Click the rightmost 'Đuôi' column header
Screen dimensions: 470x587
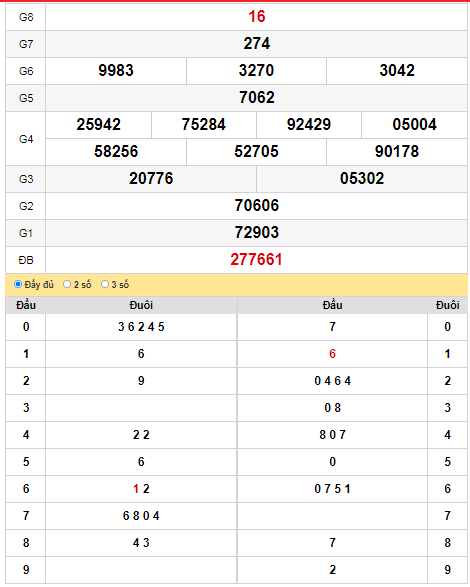[x=448, y=305]
